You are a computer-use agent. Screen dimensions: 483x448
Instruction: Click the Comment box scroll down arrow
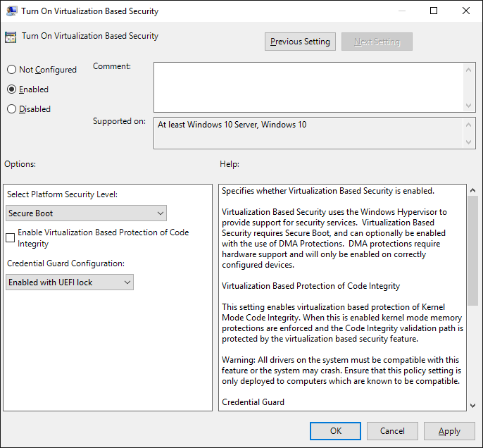coord(470,105)
